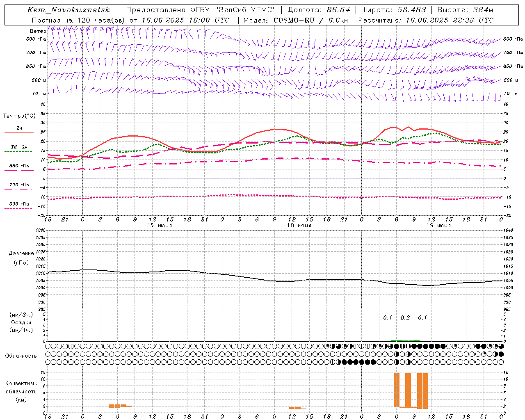Click the computed time 16.06.2025 22:38 UTC
Screen dimensions: 525x420
(450, 20)
